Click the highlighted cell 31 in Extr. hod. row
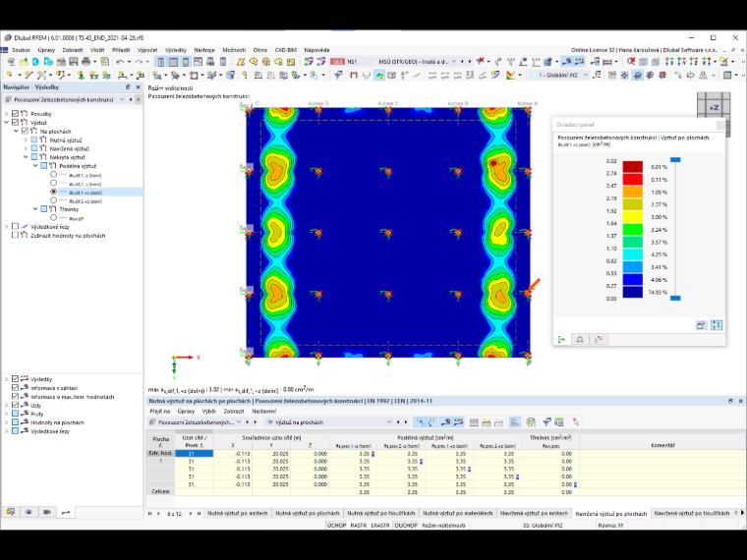 [x=194, y=454]
